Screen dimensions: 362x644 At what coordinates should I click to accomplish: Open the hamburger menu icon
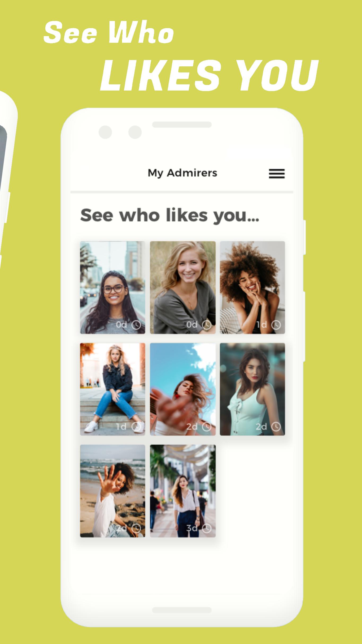(x=277, y=174)
